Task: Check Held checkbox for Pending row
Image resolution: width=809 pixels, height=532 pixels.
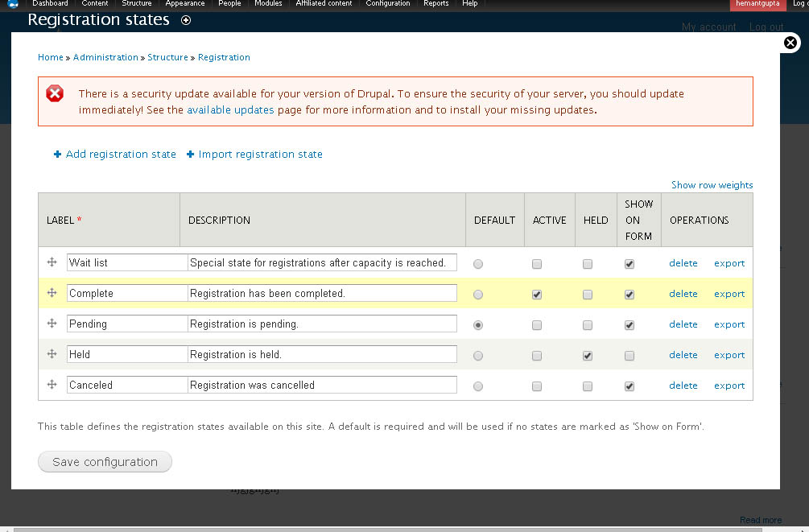Action: click(x=588, y=325)
